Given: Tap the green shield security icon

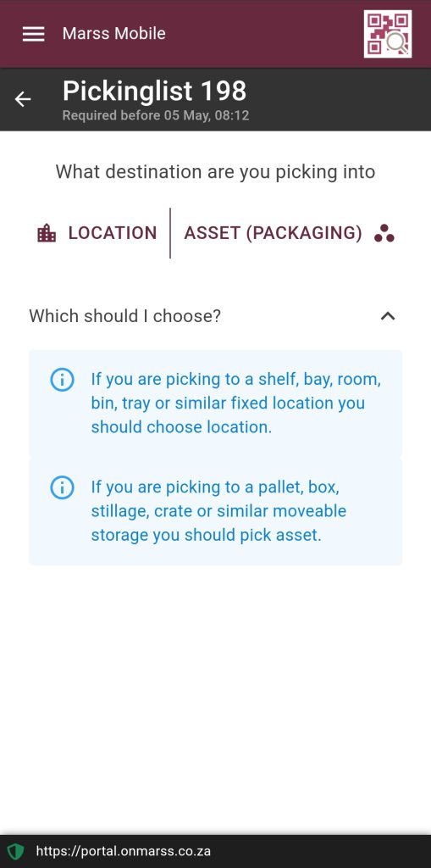Looking at the screenshot, I should (15, 851).
